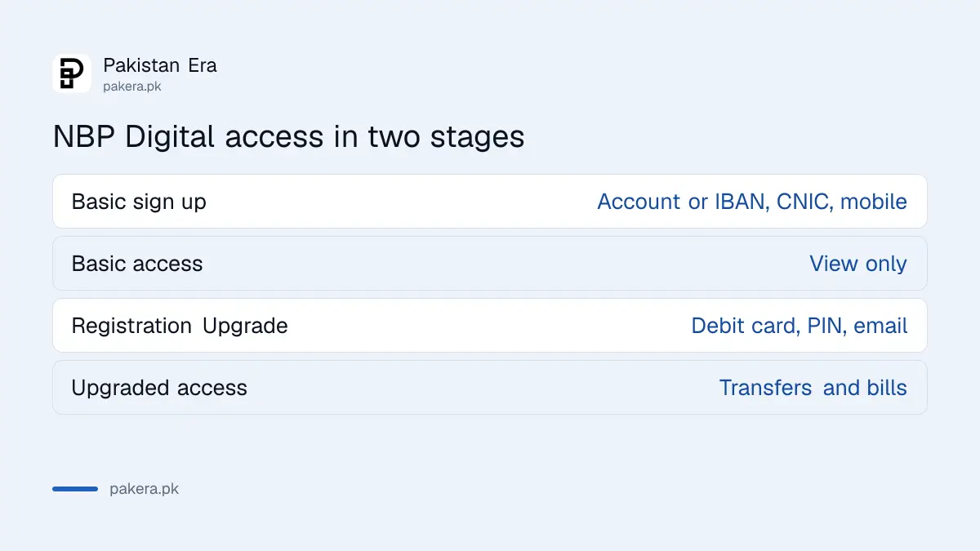Select the Pakistan Era brand name

pos(160,65)
